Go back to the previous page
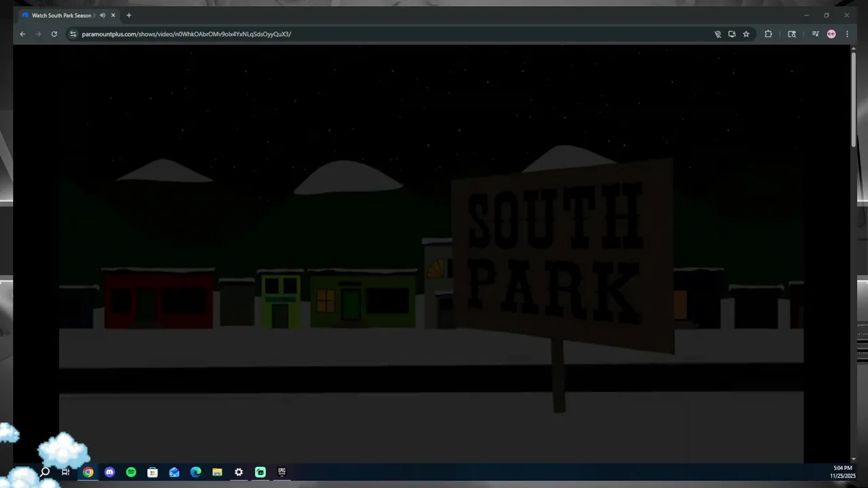The width and height of the screenshot is (868, 488). click(x=22, y=34)
